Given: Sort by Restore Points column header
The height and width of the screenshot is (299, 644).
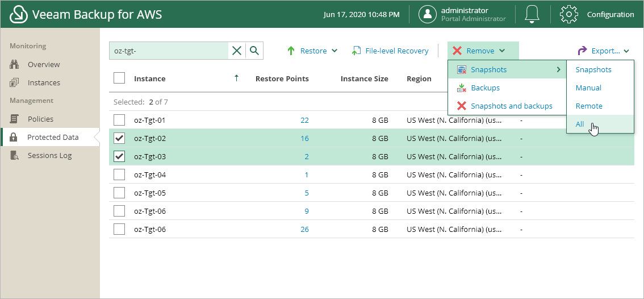Looking at the screenshot, I should (282, 78).
